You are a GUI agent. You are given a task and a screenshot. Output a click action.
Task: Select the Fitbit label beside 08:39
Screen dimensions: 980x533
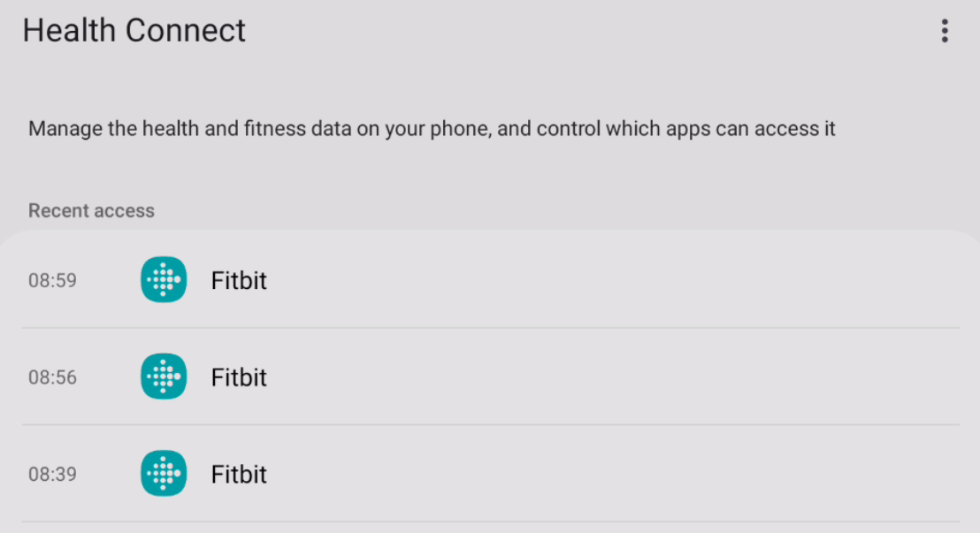click(239, 475)
